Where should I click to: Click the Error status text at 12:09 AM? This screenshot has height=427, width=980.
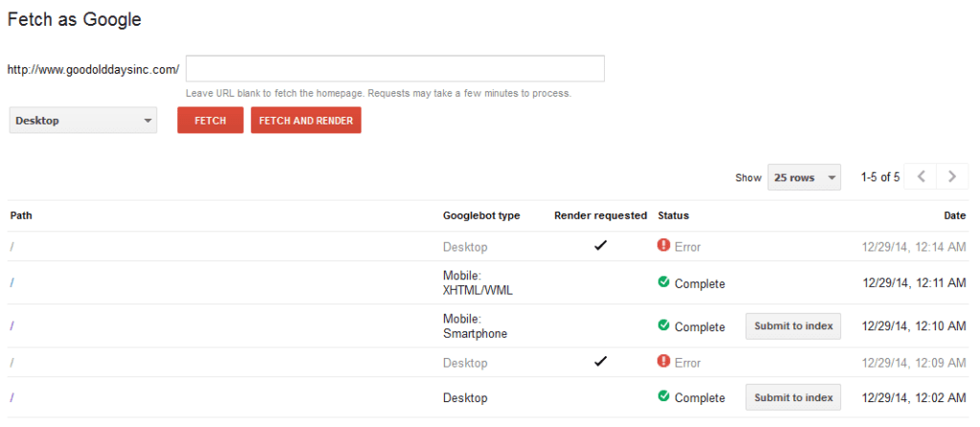pyautogui.click(x=687, y=363)
